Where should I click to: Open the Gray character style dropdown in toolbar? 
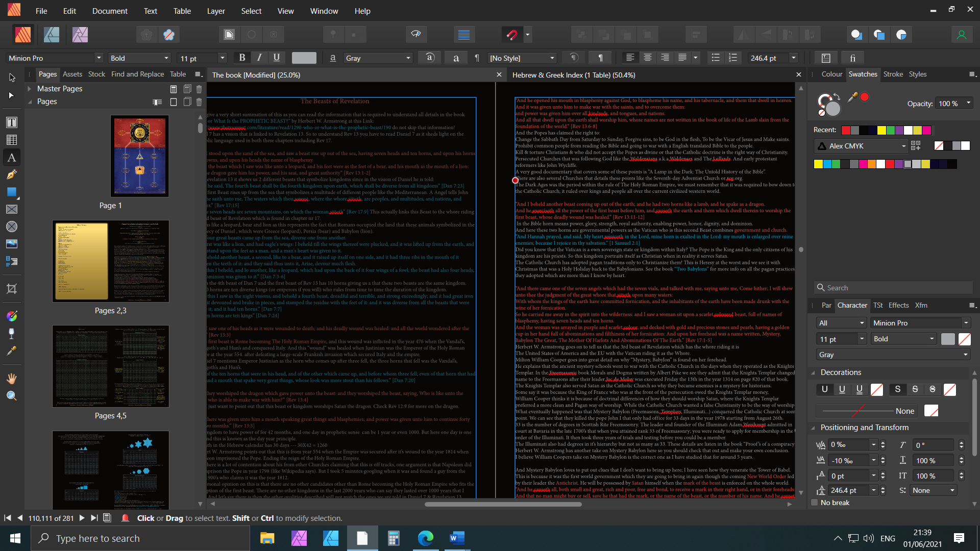point(378,58)
